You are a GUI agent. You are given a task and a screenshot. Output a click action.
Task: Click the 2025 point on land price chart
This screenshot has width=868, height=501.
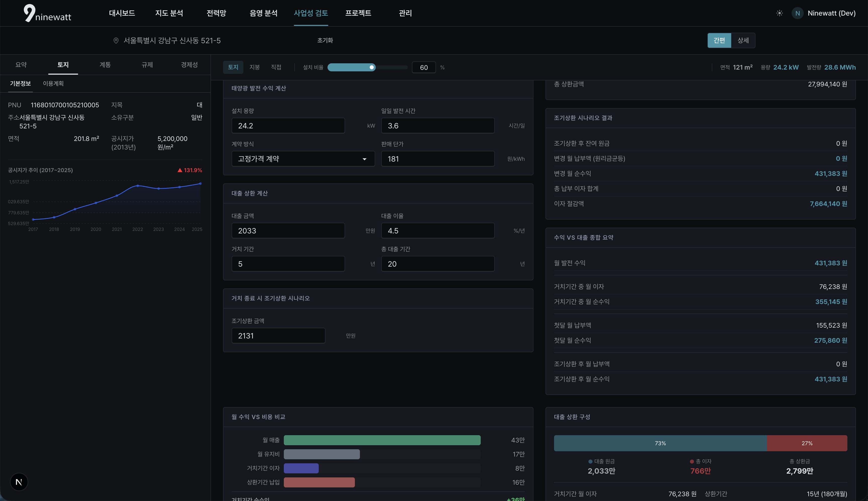200,184
